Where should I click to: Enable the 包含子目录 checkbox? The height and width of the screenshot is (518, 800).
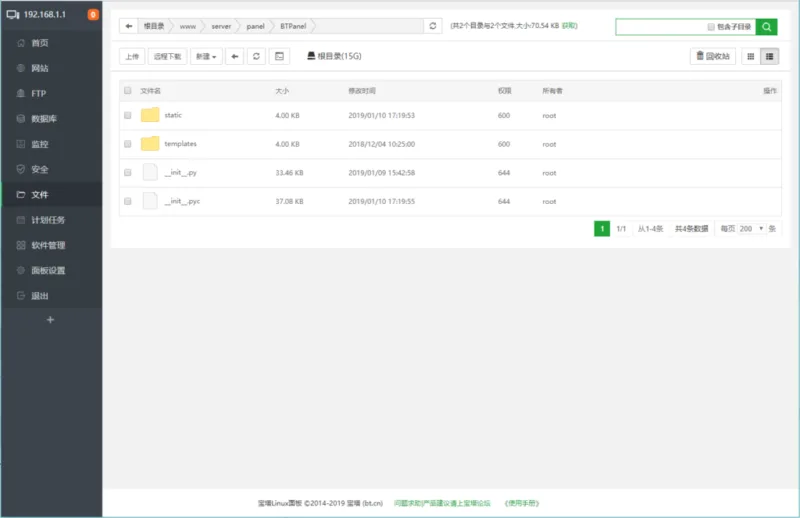(710, 27)
